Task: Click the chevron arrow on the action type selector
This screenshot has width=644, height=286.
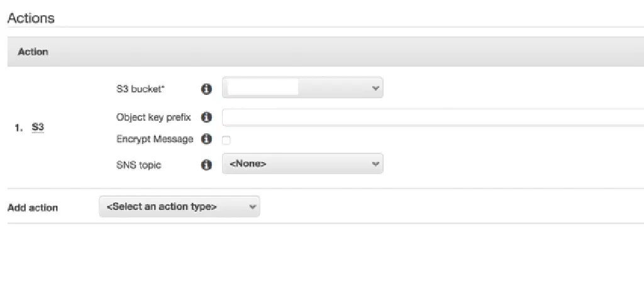Action: 252,207
